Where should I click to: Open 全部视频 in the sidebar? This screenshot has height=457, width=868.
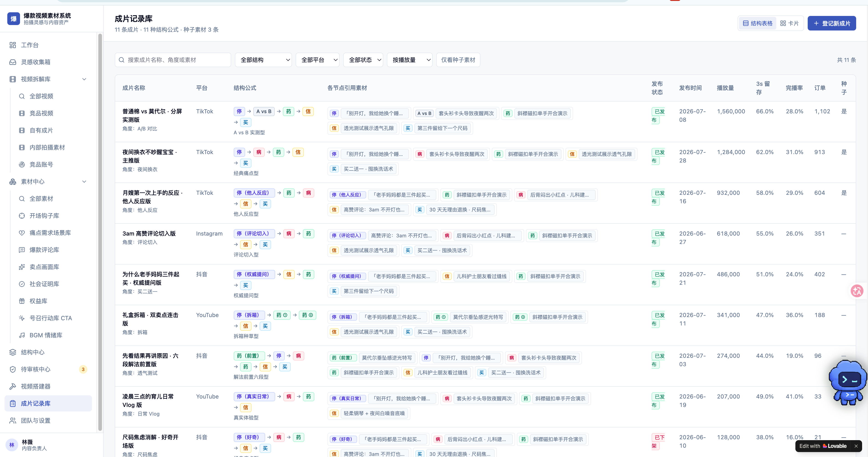41,96
